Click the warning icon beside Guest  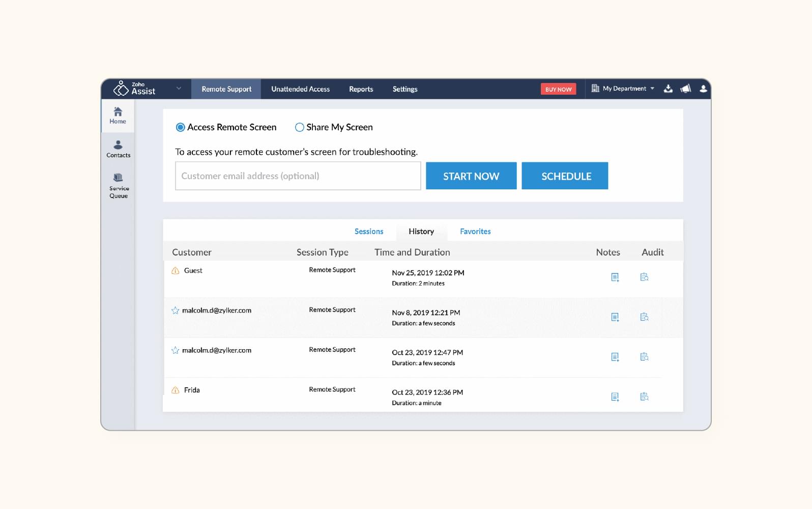tap(175, 271)
